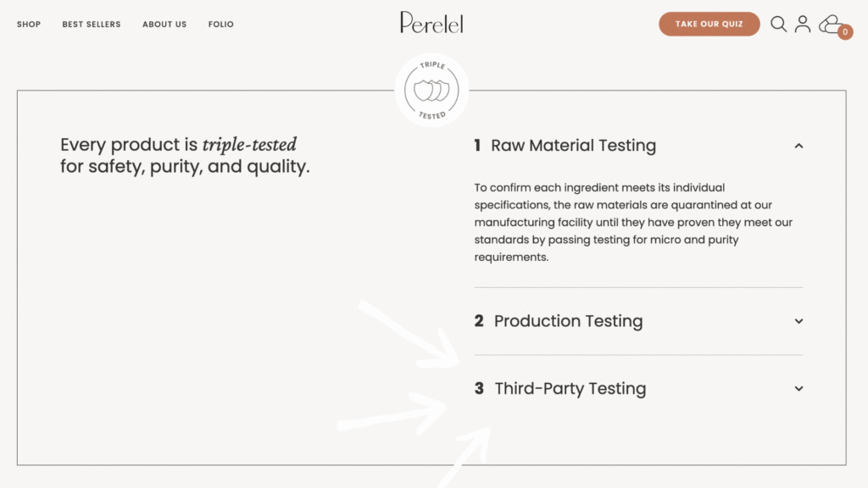Viewport: 868px width, 488px height.
Task: Open the Best Sellers menu item
Action: [92, 25]
